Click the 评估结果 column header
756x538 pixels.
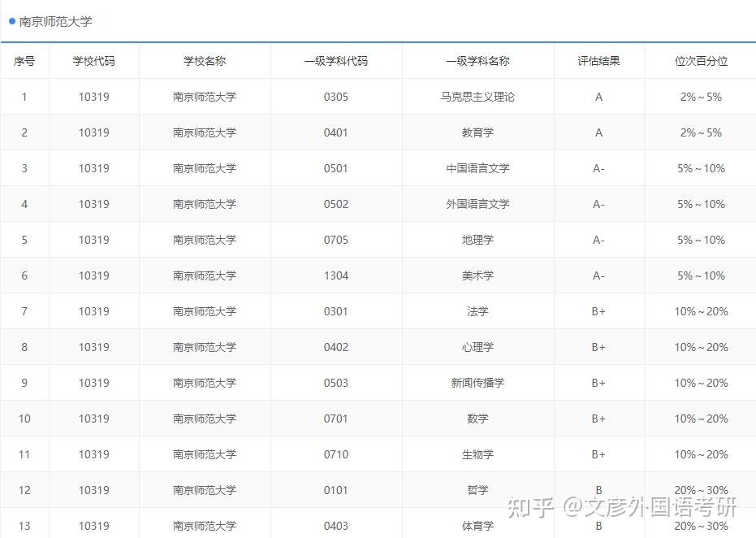coord(598,61)
